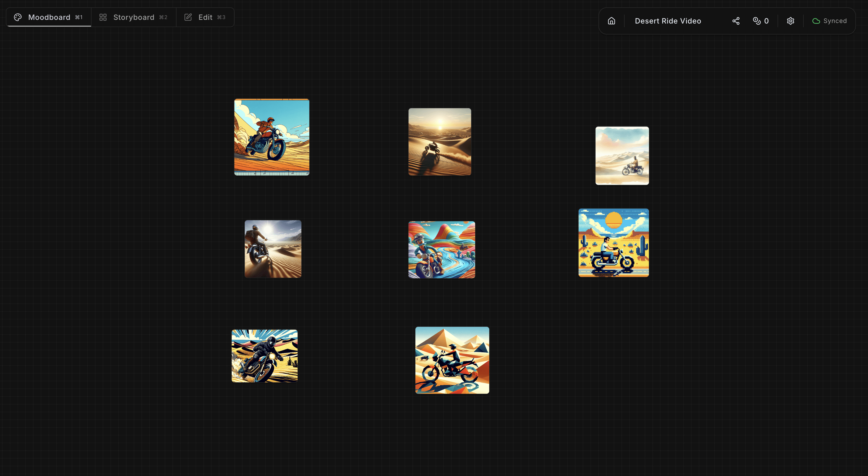The image size is (868, 476).
Task: Select the pixel-art cactus motorcycle image
Action: (x=613, y=243)
